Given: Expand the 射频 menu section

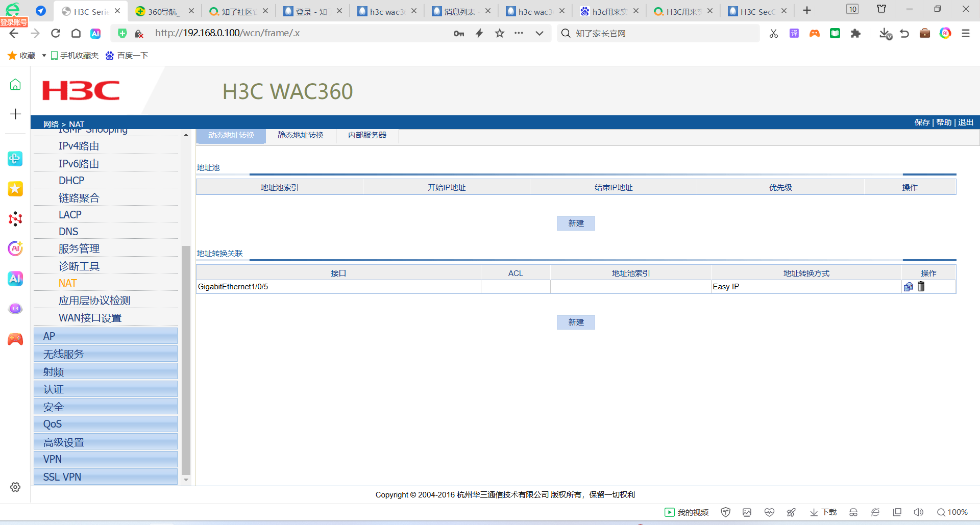Looking at the screenshot, I should click(106, 371).
